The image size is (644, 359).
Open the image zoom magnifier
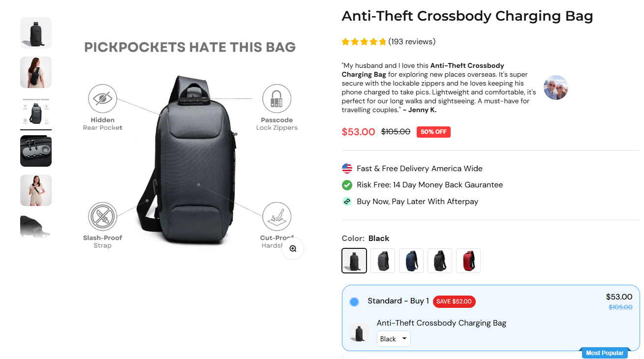[293, 248]
